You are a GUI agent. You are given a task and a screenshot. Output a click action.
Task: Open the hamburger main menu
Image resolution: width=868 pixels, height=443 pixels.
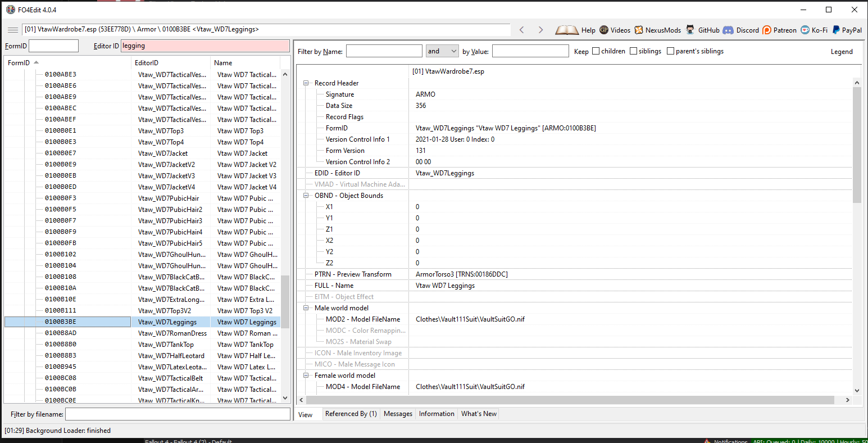(12, 30)
